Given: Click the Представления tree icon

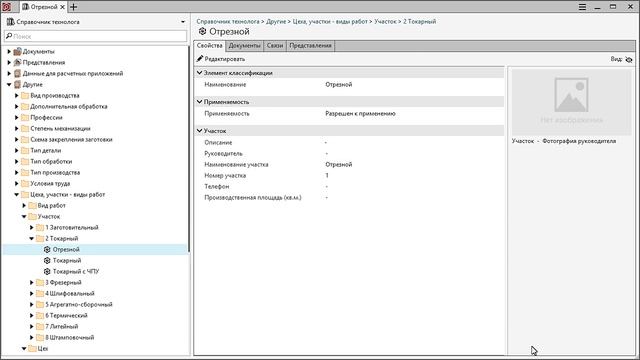Looking at the screenshot, I should coord(17,62).
